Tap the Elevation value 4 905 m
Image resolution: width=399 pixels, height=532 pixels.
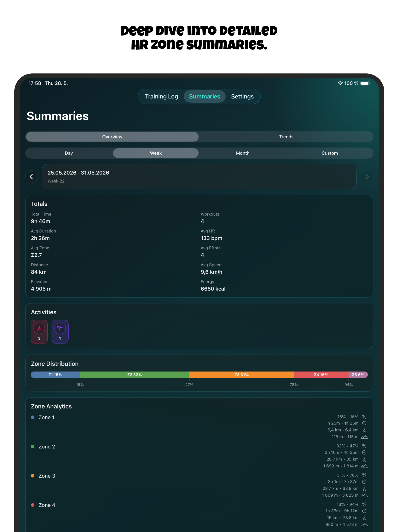pos(41,289)
